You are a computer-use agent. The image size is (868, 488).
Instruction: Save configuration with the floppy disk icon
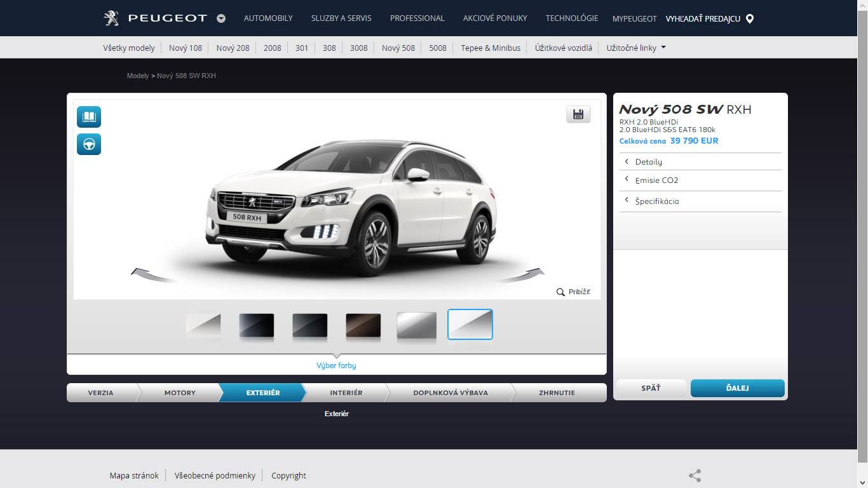click(x=578, y=114)
